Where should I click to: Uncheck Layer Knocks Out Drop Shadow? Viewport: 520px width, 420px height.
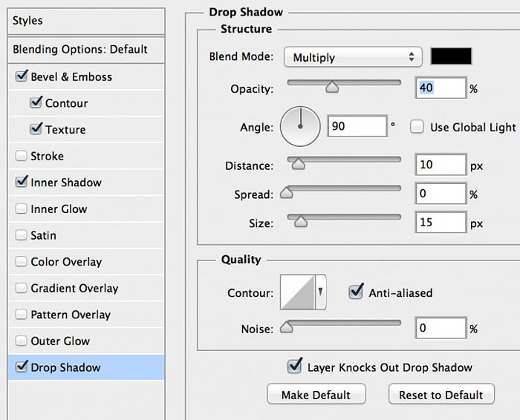click(x=294, y=366)
